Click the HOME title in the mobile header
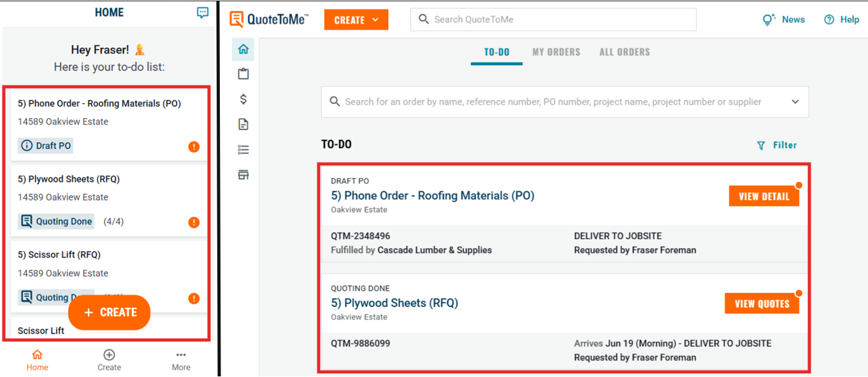Viewport: 868px width, 377px height. (x=110, y=12)
